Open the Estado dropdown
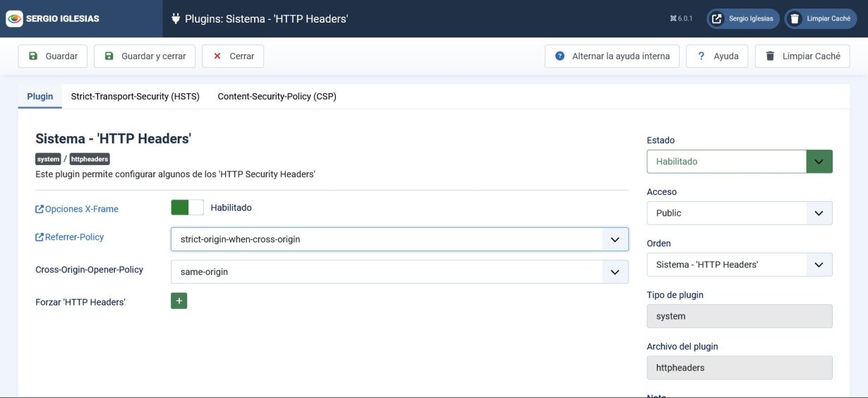868x398 pixels. click(740, 162)
